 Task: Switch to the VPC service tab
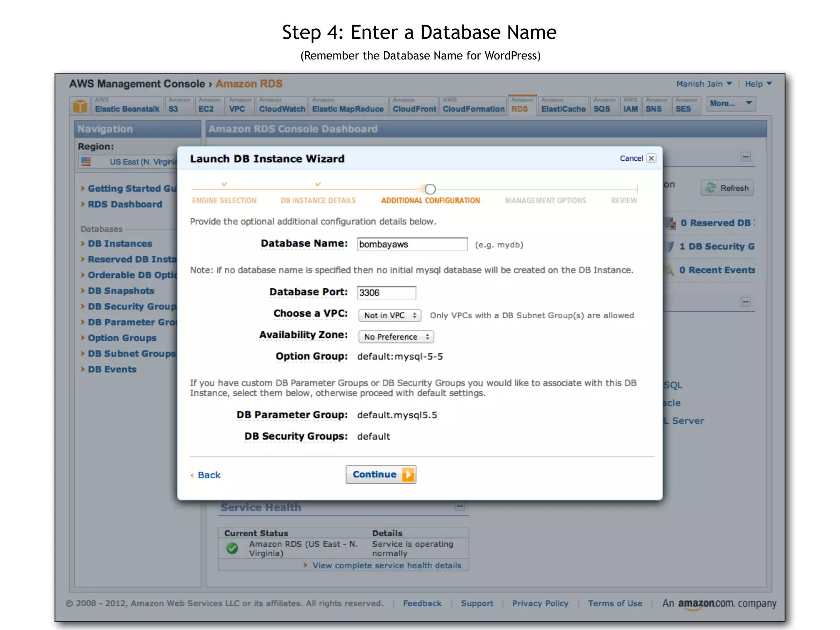[240, 105]
